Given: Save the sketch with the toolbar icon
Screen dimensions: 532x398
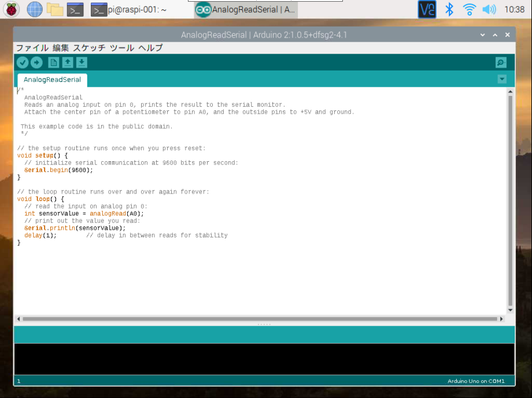Looking at the screenshot, I should [x=81, y=62].
